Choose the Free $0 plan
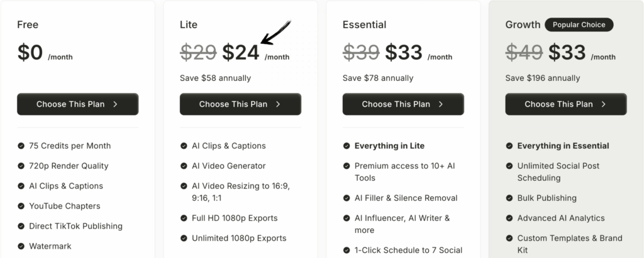This screenshot has height=258, width=644. pyautogui.click(x=77, y=104)
